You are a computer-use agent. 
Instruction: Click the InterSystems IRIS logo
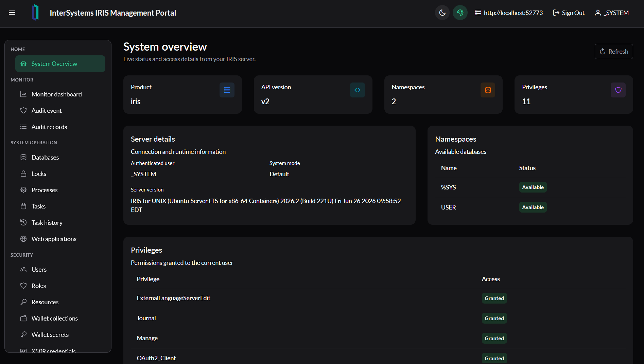(x=35, y=13)
